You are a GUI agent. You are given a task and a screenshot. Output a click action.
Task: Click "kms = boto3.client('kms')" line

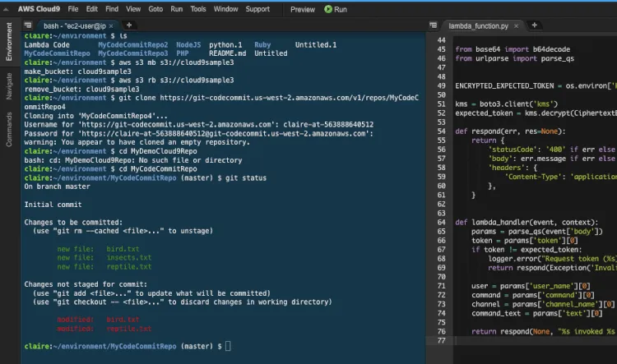[x=507, y=104]
